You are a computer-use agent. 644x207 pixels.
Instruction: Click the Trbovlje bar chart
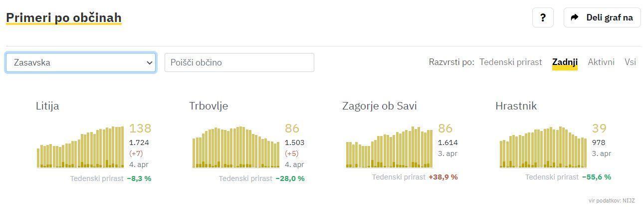236,147
